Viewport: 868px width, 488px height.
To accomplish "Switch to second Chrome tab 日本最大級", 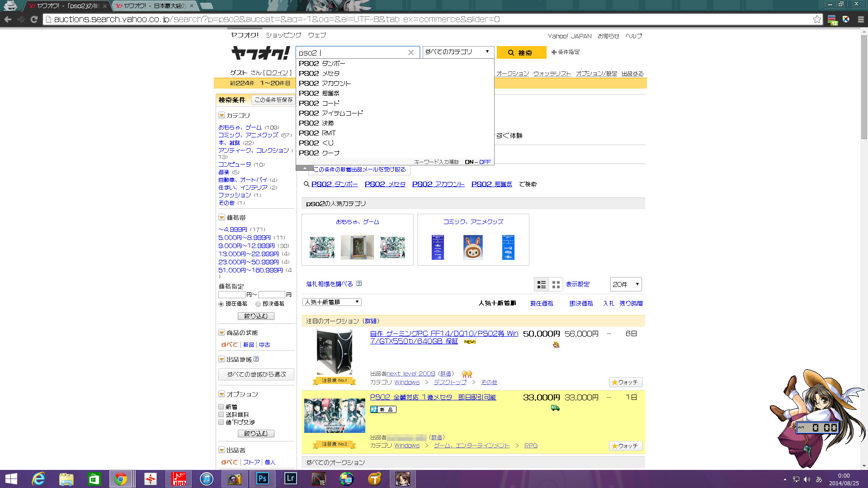I will tap(154, 6).
